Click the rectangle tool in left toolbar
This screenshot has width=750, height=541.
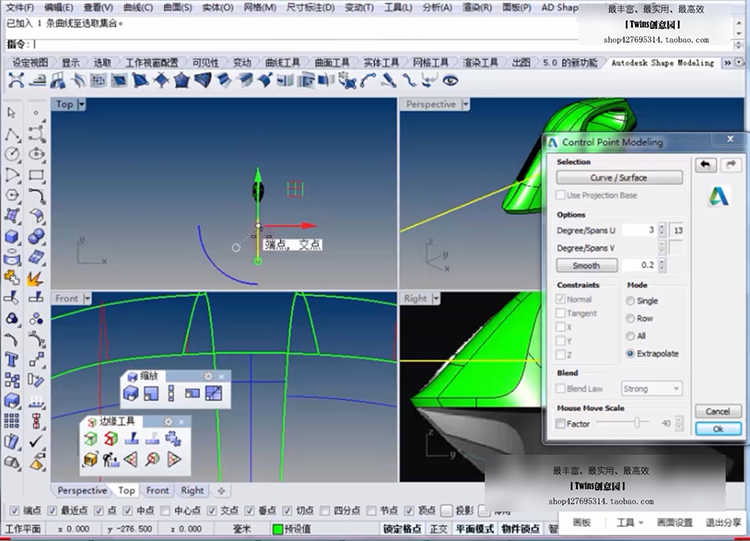pos(36,175)
